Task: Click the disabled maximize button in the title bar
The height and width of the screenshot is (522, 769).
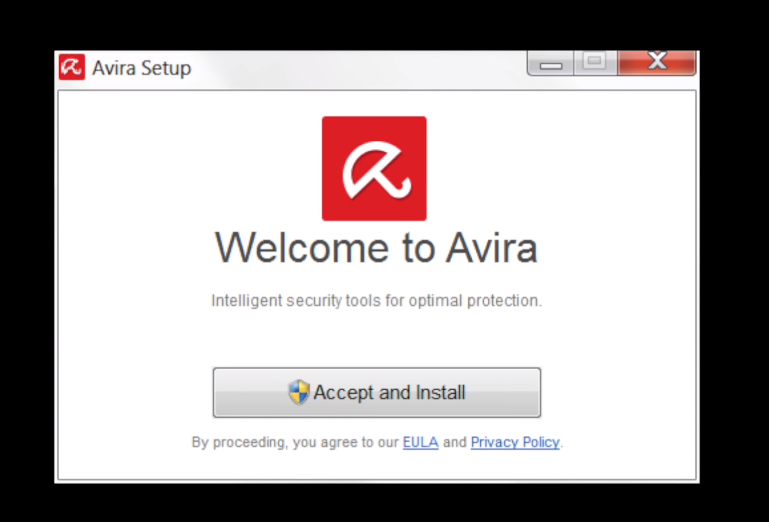Action: (x=595, y=63)
